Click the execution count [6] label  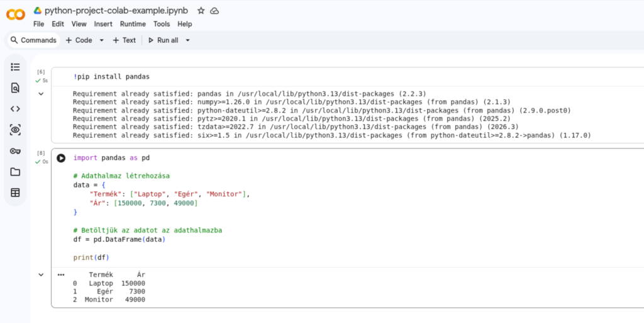coord(41,72)
